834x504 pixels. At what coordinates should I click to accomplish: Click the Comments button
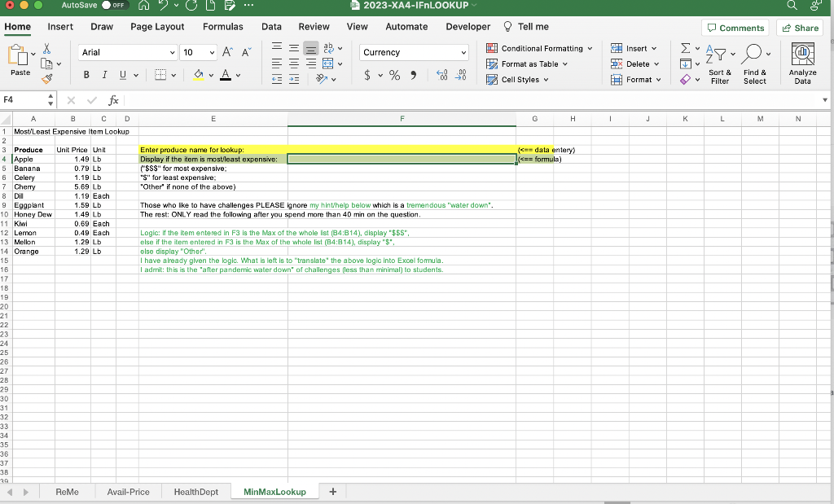735,28
